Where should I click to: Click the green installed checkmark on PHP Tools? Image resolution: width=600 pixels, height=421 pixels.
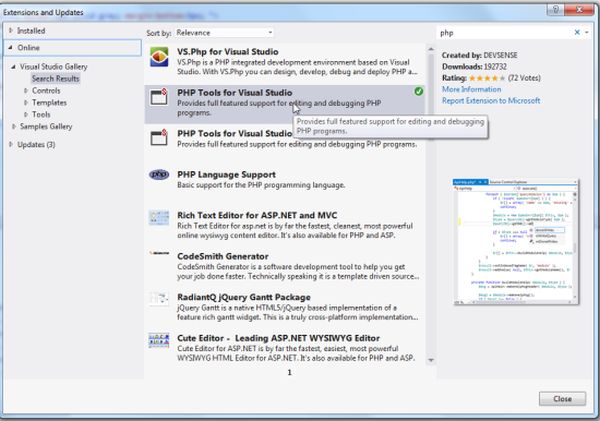(x=419, y=91)
